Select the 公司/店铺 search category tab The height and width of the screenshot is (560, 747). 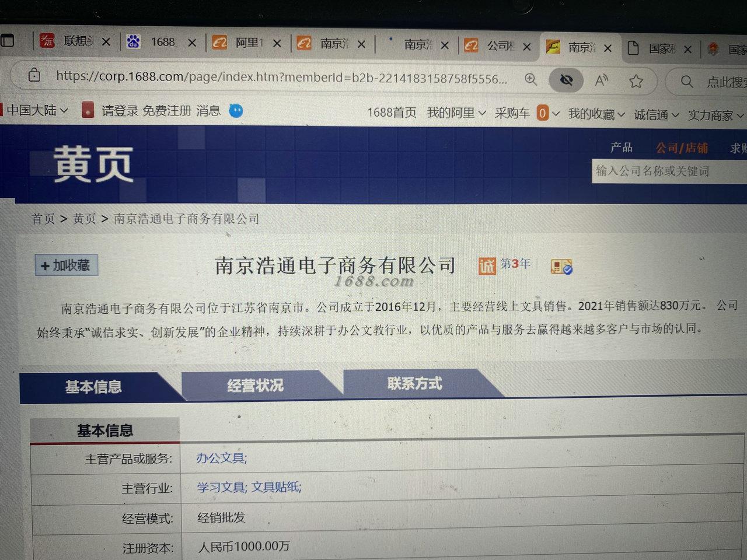click(x=681, y=148)
